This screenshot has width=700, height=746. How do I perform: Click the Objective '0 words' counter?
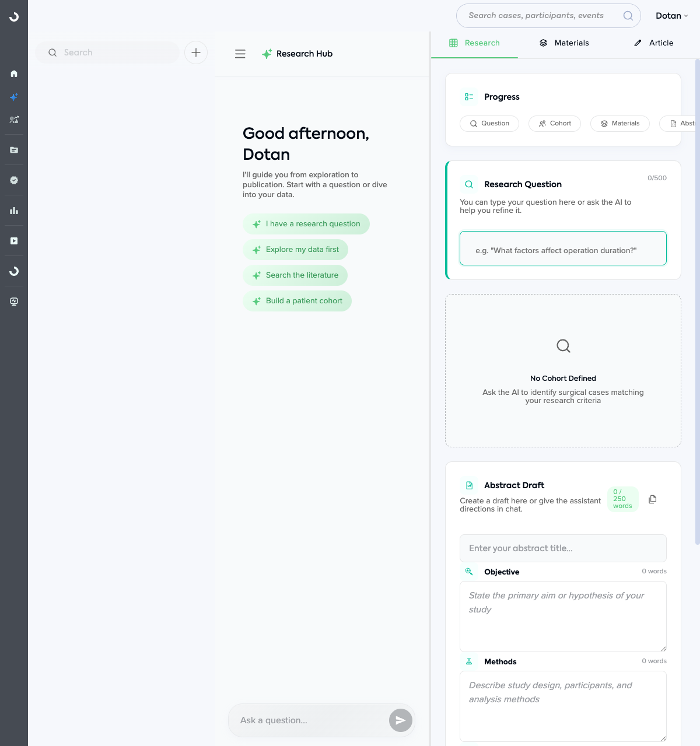[654, 571]
